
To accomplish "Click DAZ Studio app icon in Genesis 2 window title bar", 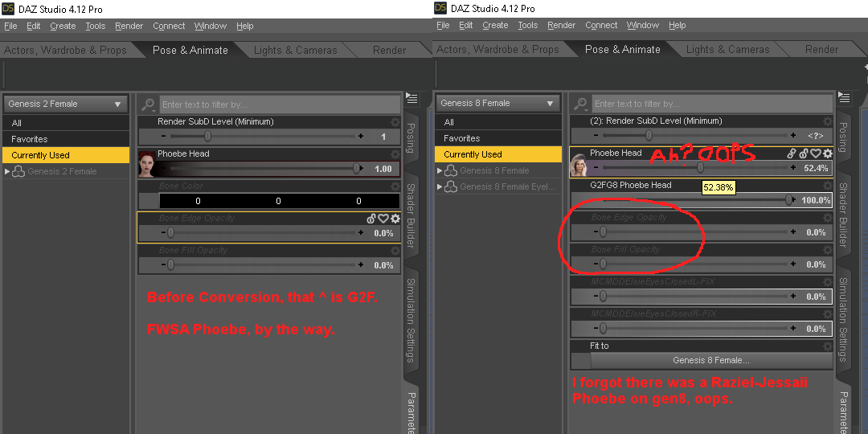I will 8,8.
